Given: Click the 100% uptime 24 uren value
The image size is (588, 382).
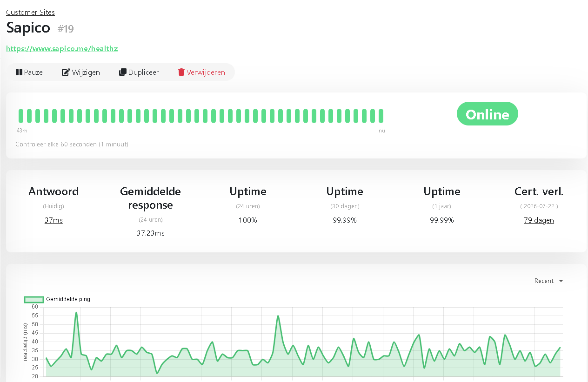Looking at the screenshot, I should (247, 220).
